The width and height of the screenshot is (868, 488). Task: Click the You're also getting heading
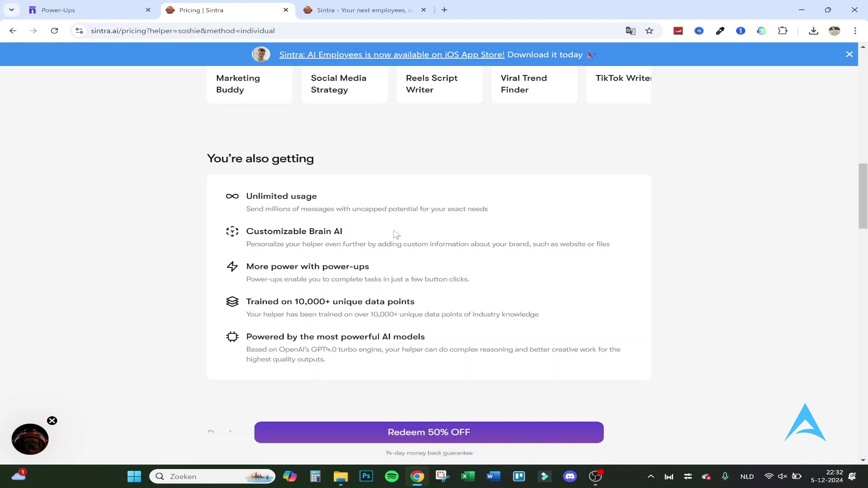pyautogui.click(x=260, y=159)
